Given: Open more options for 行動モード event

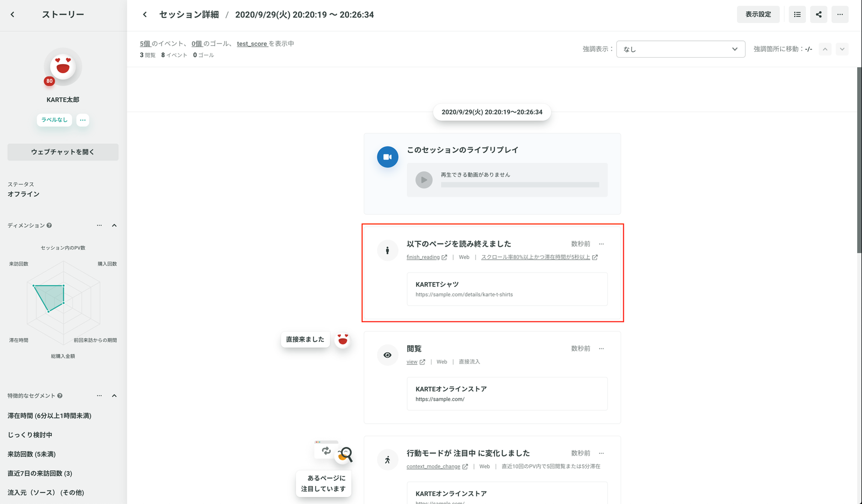Looking at the screenshot, I should pyautogui.click(x=601, y=453).
